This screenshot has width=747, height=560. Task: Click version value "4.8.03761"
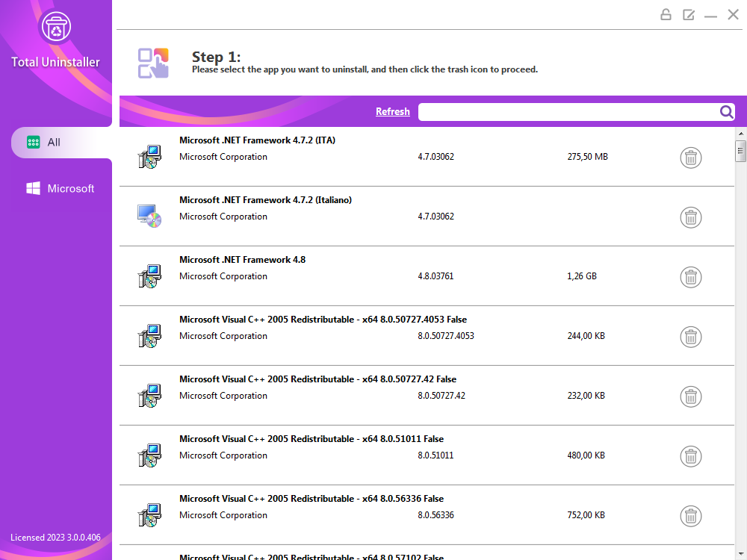click(436, 276)
